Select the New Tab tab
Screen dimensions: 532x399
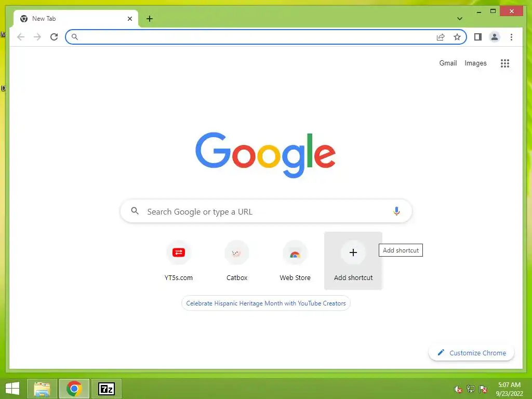tap(75, 19)
